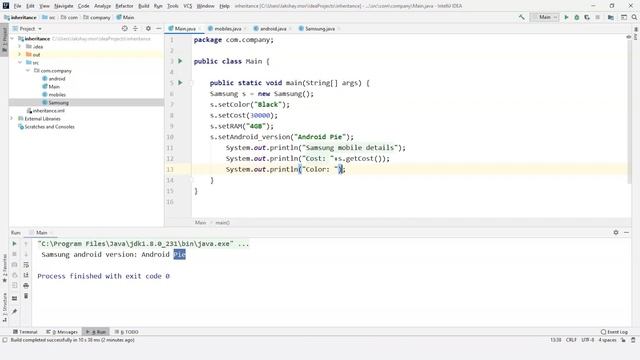The image size is (640, 360).
Task: Toggle soft-wrap in the Run console
Action: (x=26, y=265)
